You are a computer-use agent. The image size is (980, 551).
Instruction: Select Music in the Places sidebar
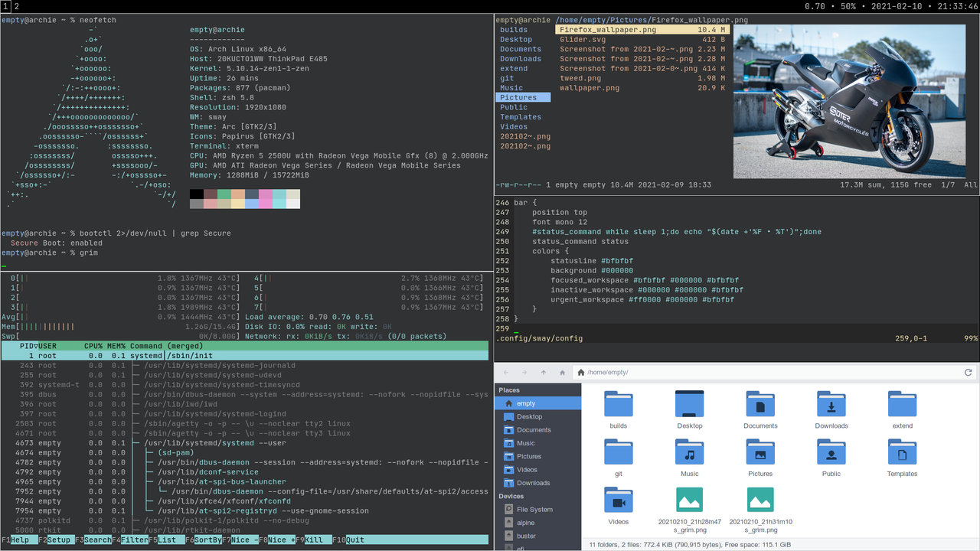click(537, 443)
